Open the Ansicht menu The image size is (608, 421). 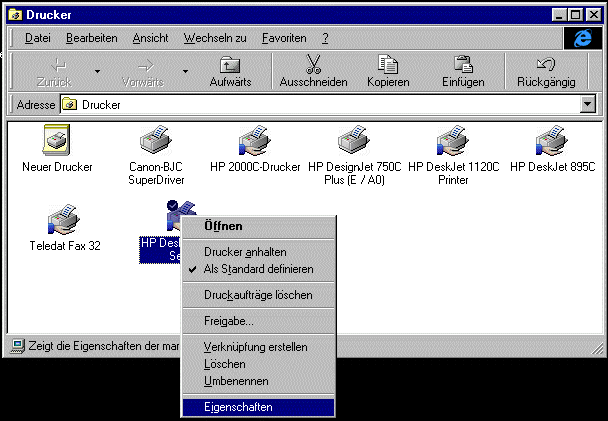(x=150, y=38)
